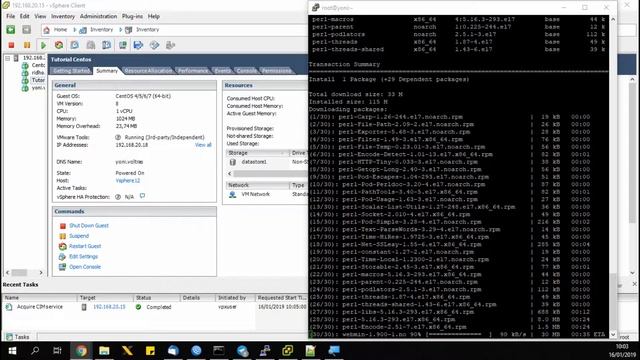Click the View all IP addresses link

click(x=203, y=145)
